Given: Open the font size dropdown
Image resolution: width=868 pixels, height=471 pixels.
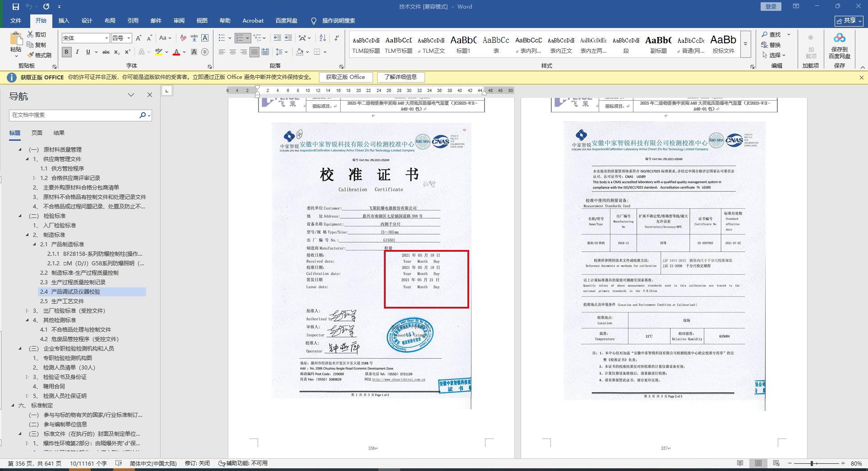Looking at the screenshot, I should 129,38.
